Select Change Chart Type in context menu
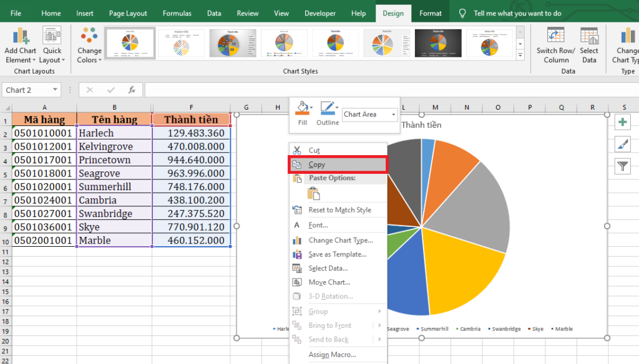The width and height of the screenshot is (639, 364). 340,240
